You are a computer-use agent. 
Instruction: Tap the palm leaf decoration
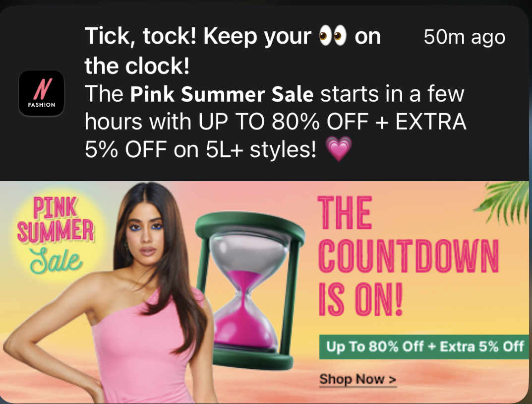(503, 201)
